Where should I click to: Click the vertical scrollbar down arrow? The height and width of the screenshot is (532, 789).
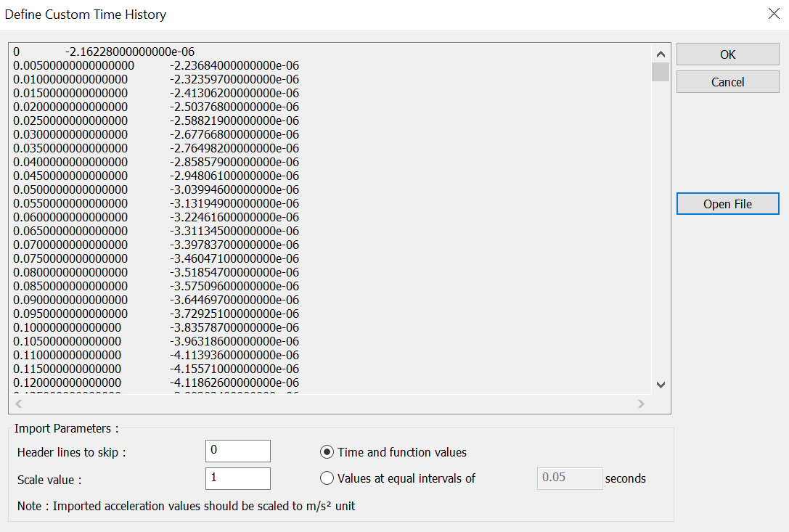[x=660, y=385]
